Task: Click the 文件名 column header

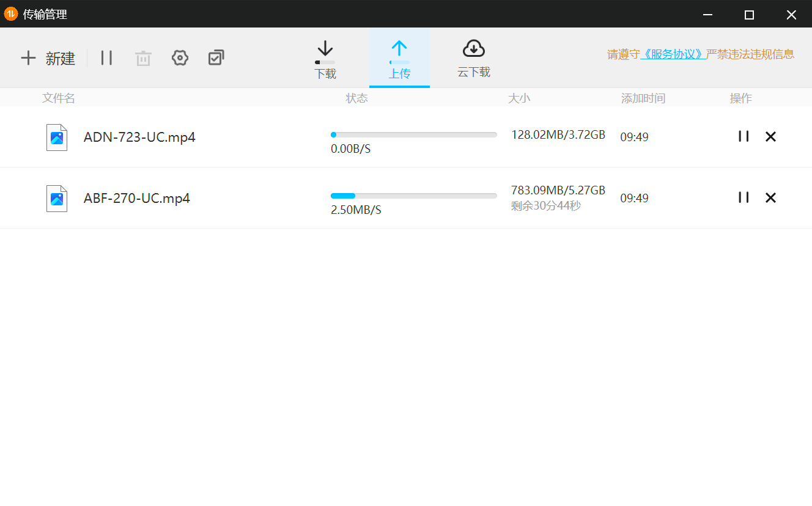Action: 59,98
